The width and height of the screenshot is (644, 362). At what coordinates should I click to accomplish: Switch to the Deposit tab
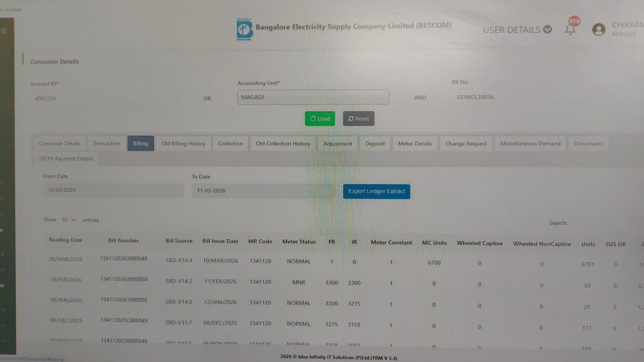click(x=375, y=144)
